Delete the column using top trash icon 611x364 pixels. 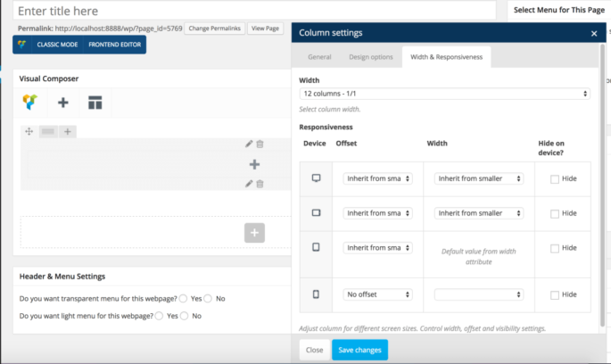pyautogui.click(x=260, y=144)
